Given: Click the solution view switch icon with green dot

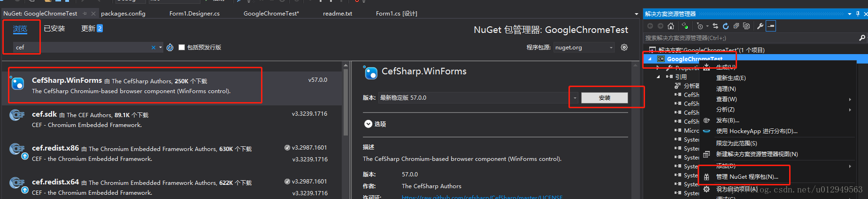Looking at the screenshot, I should point(685,26).
